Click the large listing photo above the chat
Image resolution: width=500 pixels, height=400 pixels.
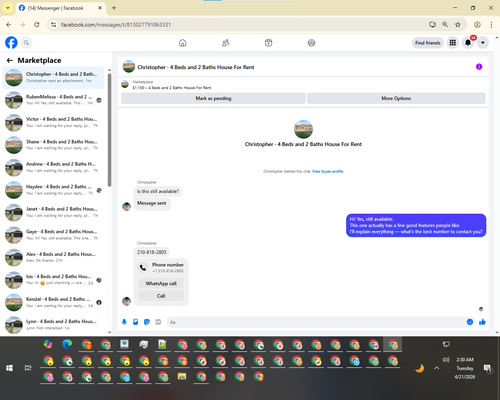coord(303,129)
